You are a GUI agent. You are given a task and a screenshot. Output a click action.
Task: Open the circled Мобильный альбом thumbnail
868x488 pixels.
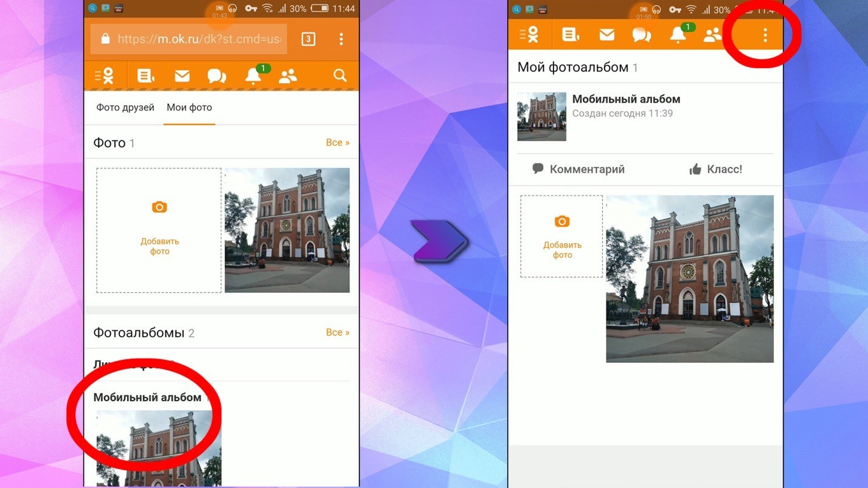[158, 447]
